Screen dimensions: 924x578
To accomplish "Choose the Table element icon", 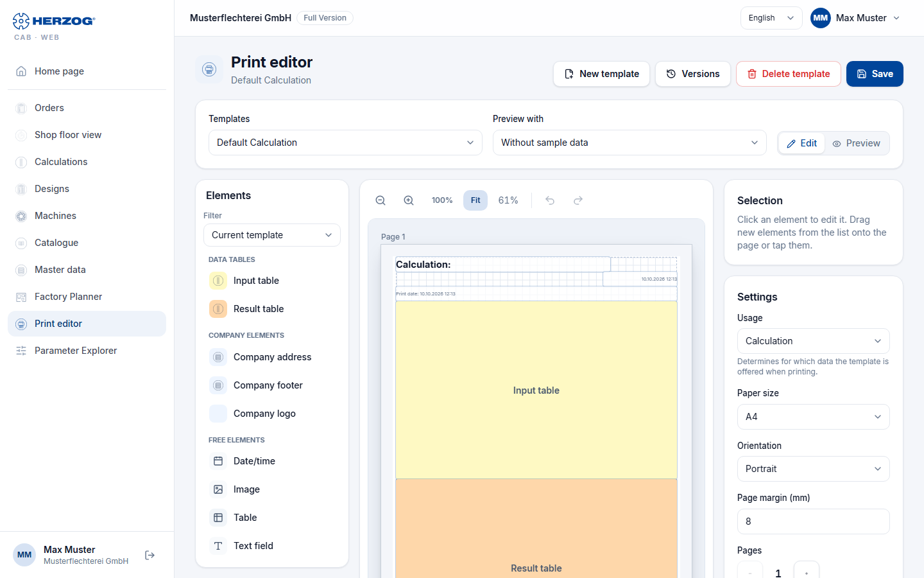I will click(x=218, y=518).
